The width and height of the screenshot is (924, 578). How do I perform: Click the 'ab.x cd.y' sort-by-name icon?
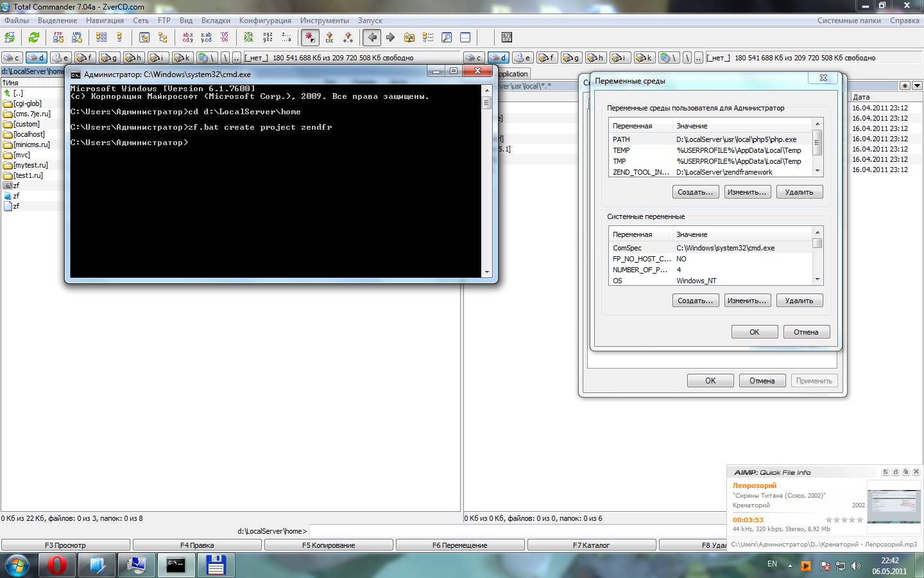click(x=187, y=37)
